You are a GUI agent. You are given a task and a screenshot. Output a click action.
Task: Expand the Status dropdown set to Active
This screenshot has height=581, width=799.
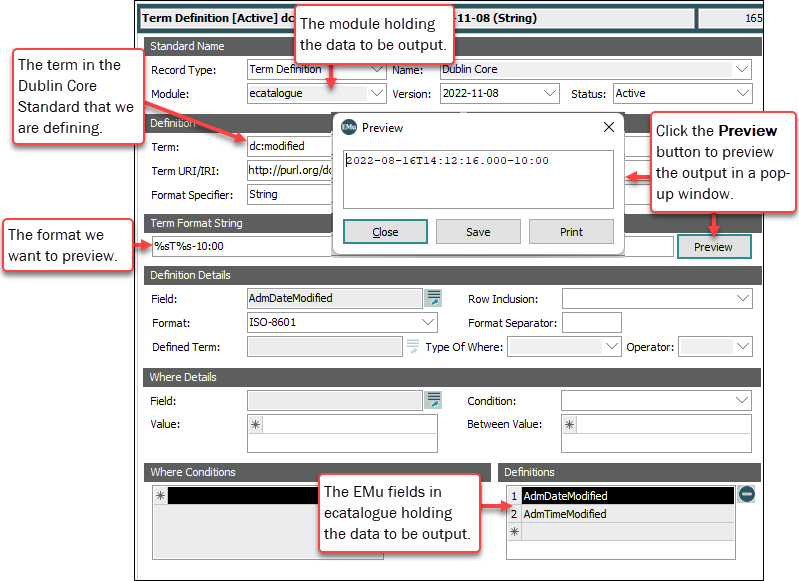pos(742,93)
